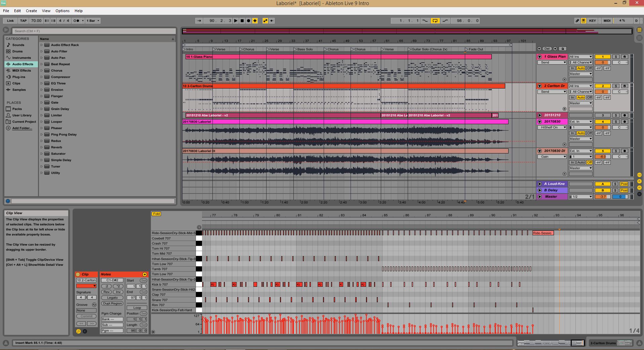Toggle the Fold button in note editor
Screen dimensions: 644x350
156,214
